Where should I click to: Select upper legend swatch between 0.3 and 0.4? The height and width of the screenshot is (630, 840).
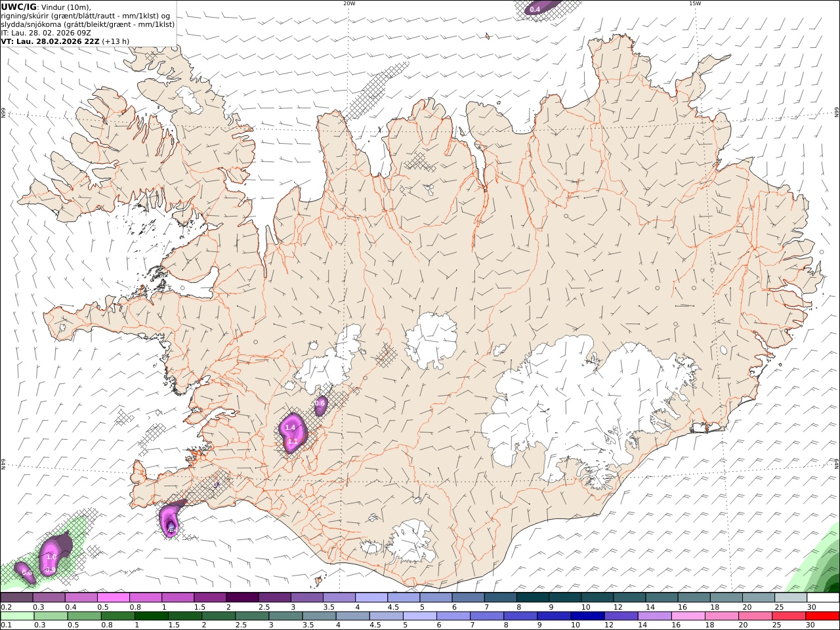pos(49,598)
